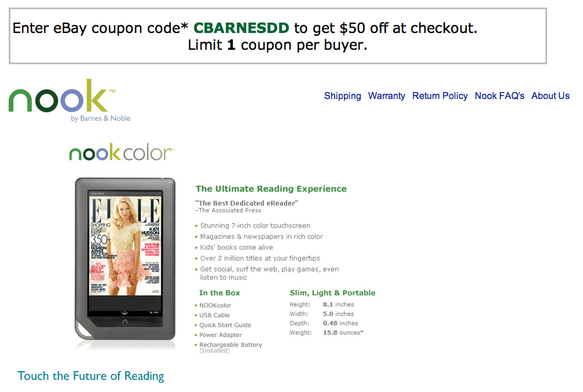
Task: Open the Warranty link
Action: coord(387,96)
